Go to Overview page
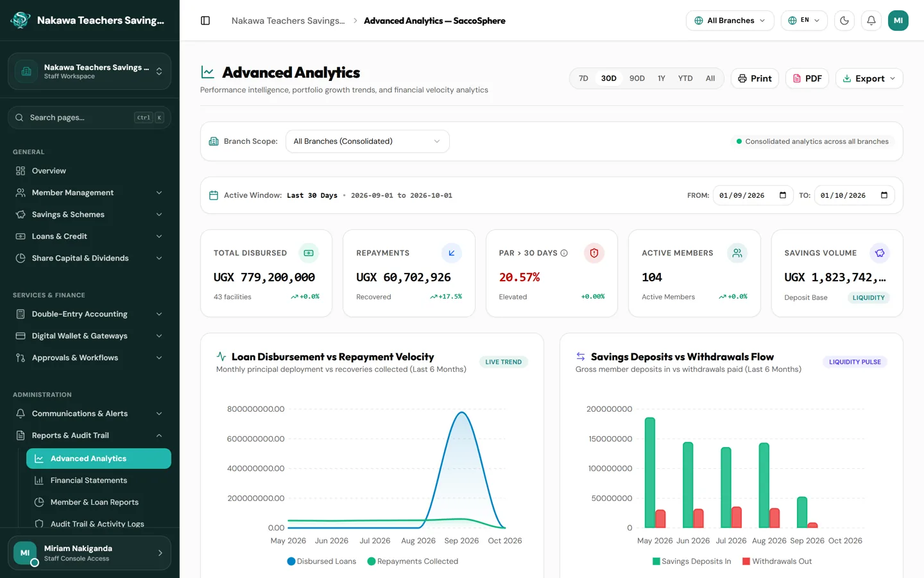This screenshot has width=924, height=578. (89, 171)
